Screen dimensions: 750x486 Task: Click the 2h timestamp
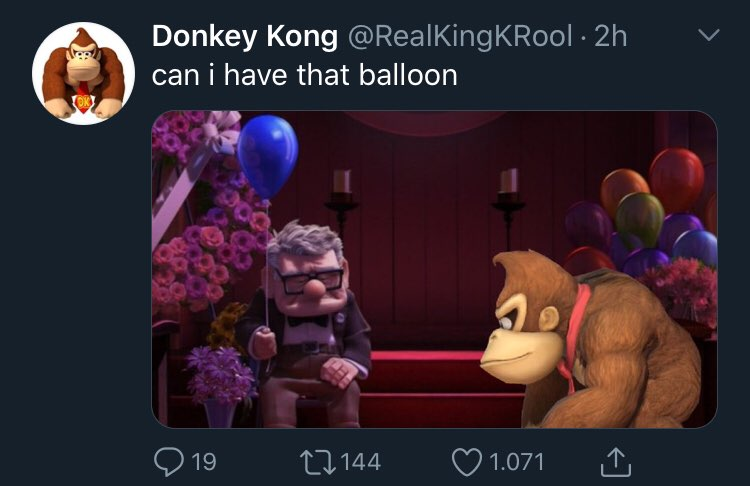[611, 37]
